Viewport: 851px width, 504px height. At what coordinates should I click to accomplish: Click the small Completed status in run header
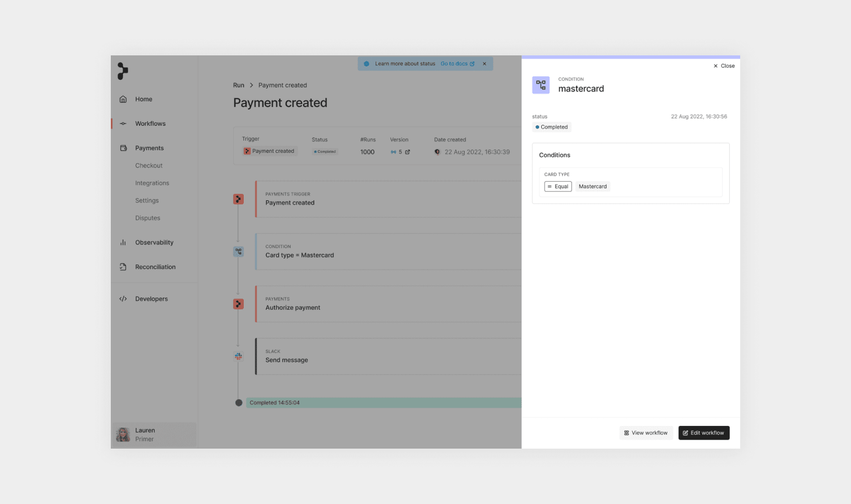325,152
